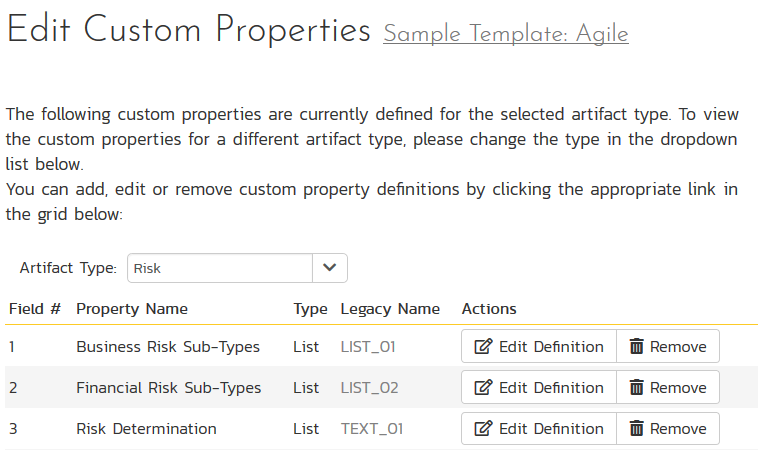Click the LIST_01 legacy name
This screenshot has height=450, width=758.
pos(369,347)
